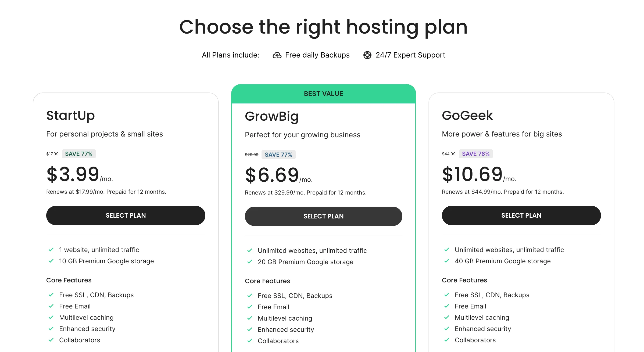Viewport: 644px width, 352px height.
Task: Click the SAVE 77% badge on GrowBig
Action: pos(278,155)
